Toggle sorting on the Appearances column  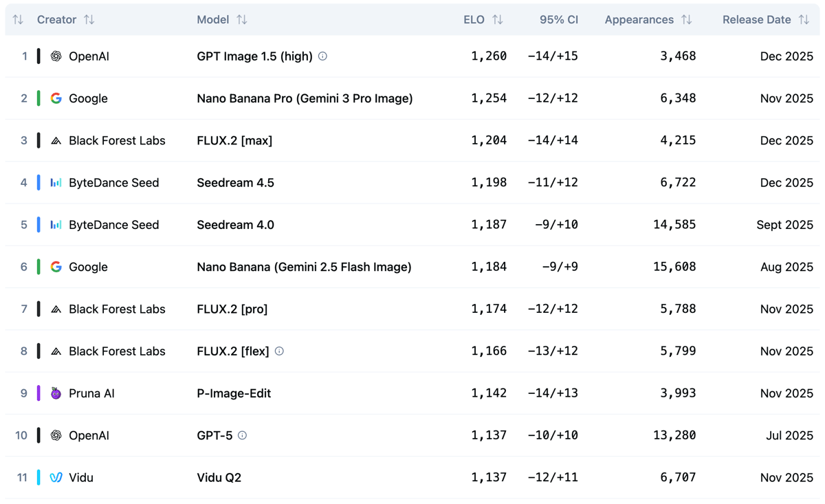687,19
